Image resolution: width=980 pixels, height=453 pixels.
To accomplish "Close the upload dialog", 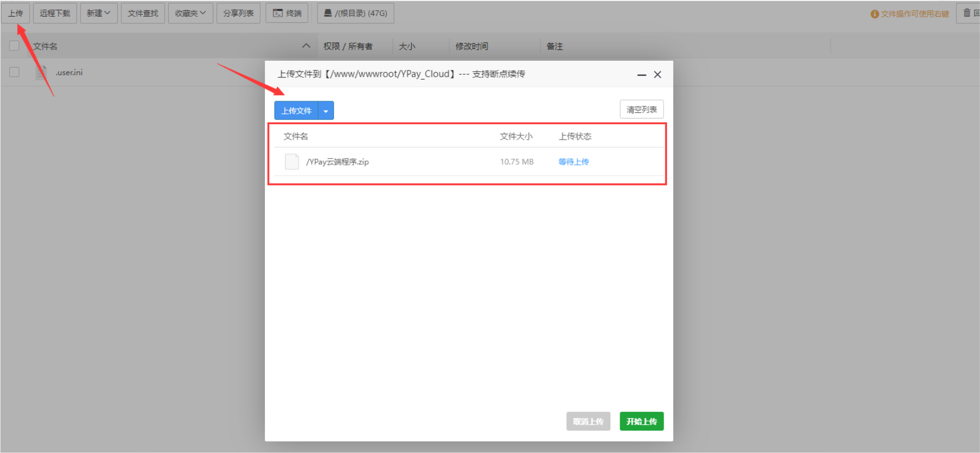I will [658, 74].
